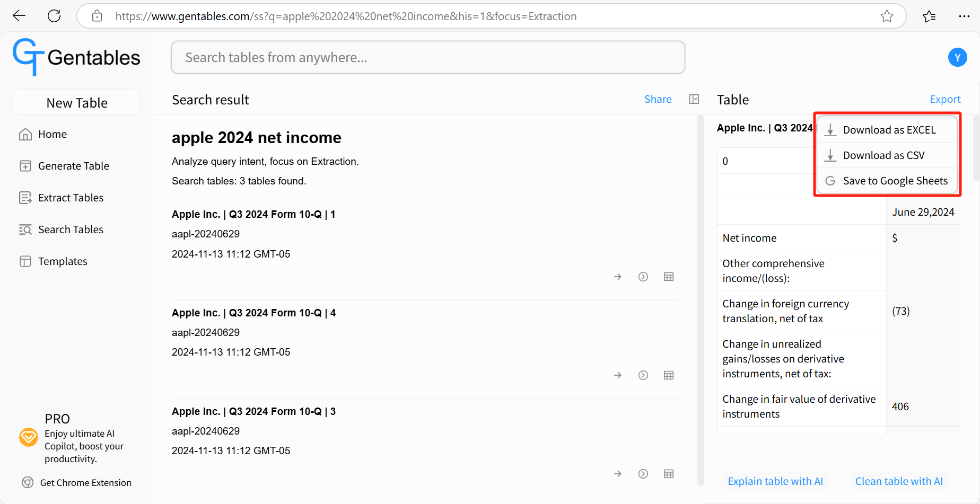Open result Apple Inc. Q3 2024 Form 10-Q | 3

coord(253,411)
